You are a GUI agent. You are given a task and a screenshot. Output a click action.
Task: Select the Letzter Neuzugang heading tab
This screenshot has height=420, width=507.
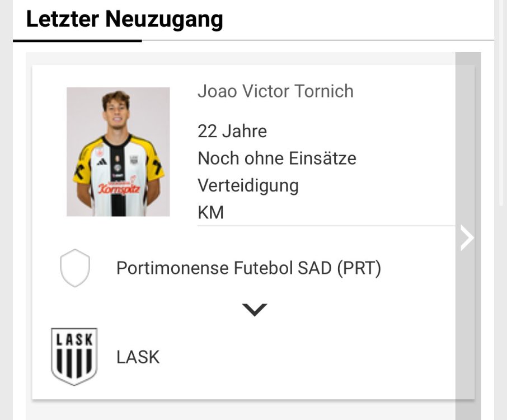pos(124,19)
